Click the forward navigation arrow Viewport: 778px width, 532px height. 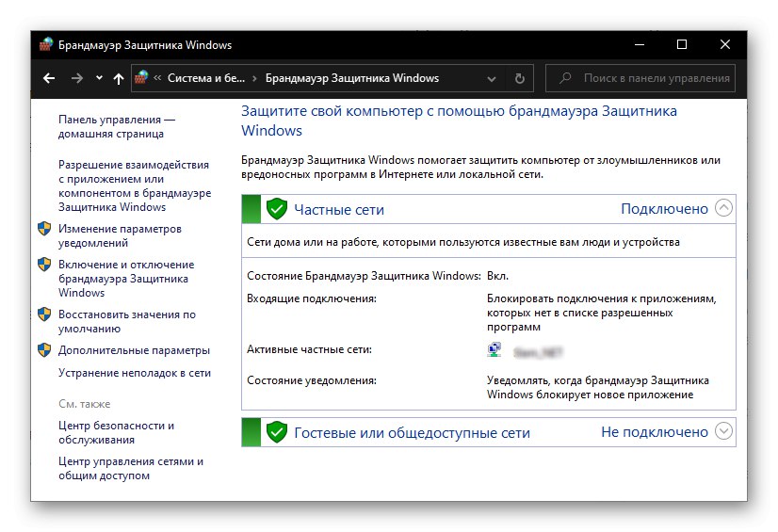[x=76, y=78]
